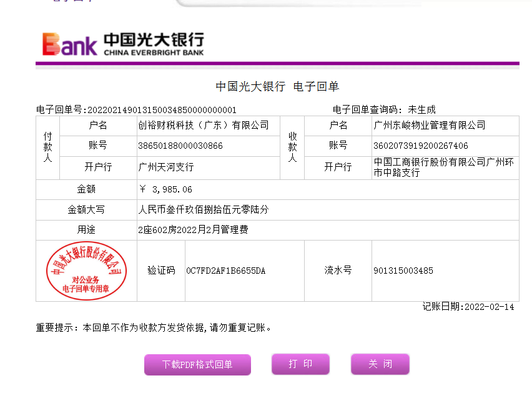
Task: Click payer account number 38650188000030866
Action: pos(180,146)
